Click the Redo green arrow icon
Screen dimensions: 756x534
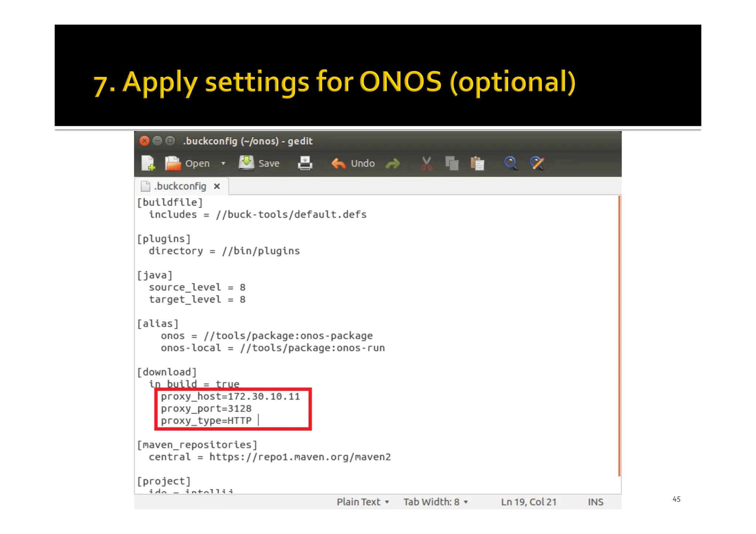tap(393, 163)
